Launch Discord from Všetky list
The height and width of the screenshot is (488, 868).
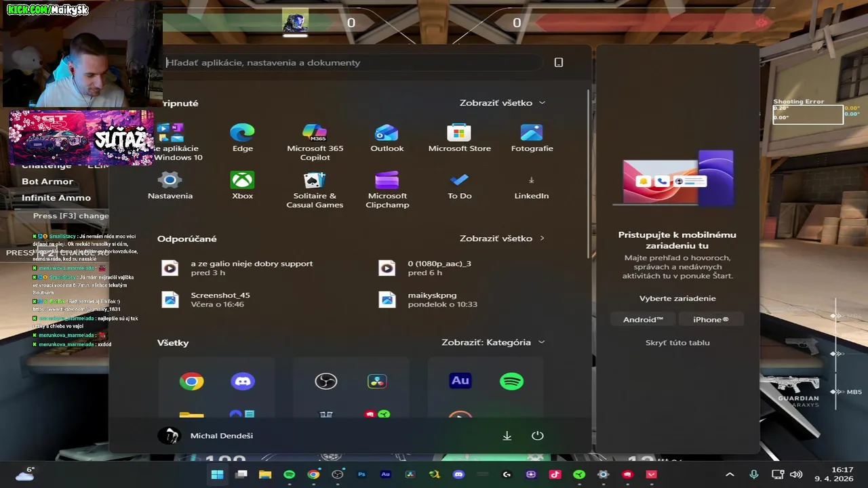[x=243, y=382]
